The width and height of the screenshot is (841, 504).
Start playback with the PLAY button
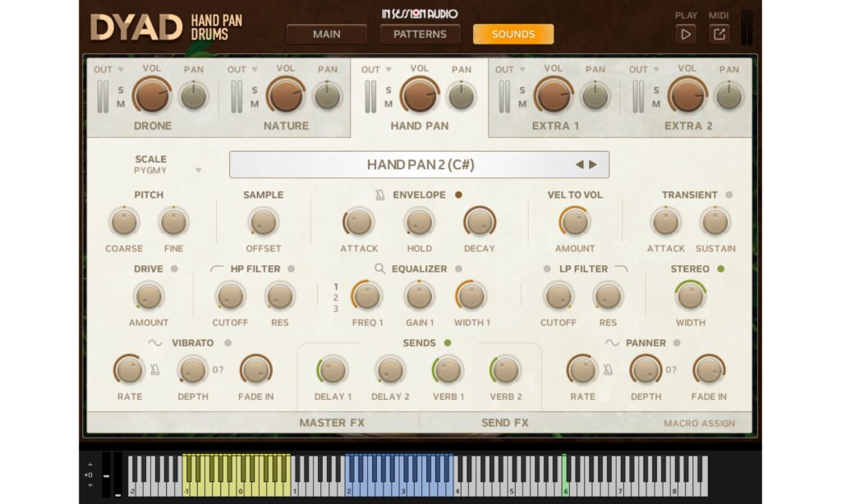[x=686, y=34]
